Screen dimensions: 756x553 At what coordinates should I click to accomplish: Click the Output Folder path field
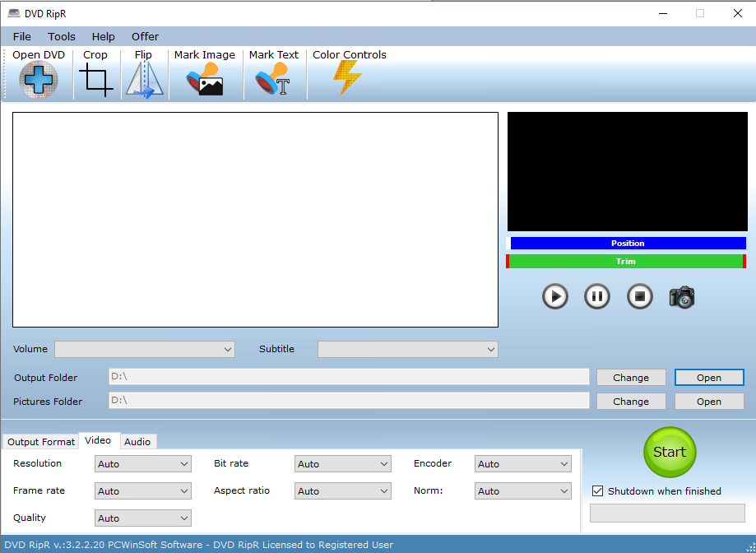click(349, 377)
